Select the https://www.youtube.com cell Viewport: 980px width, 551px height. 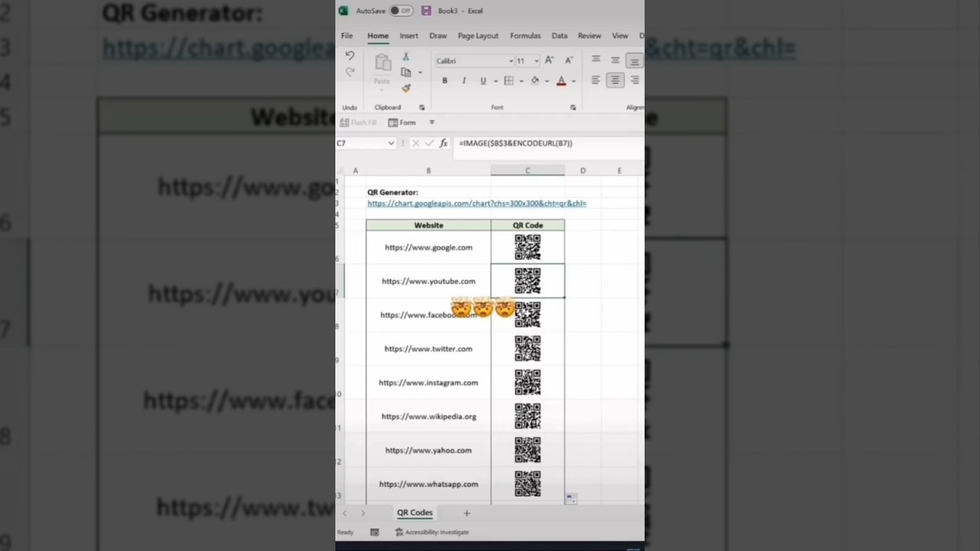[x=429, y=281]
